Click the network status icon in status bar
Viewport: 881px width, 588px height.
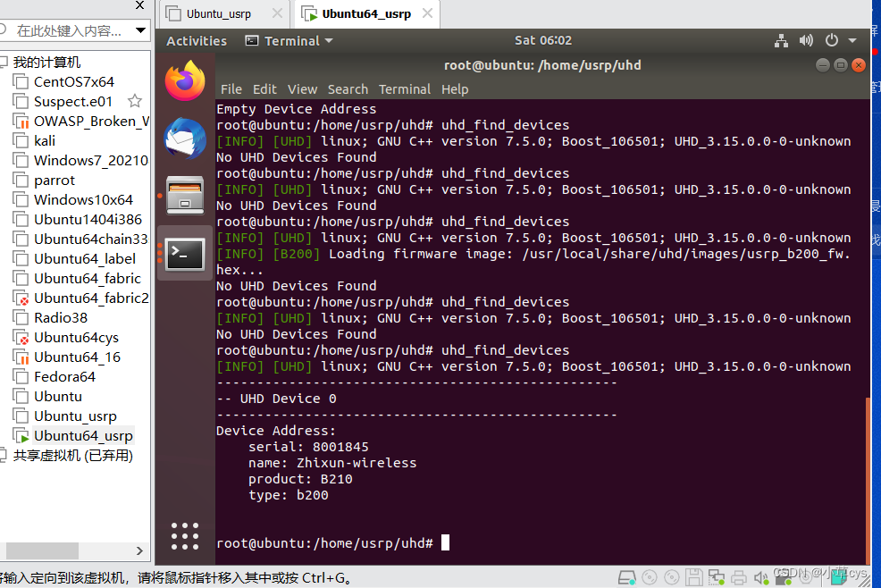pos(716,577)
